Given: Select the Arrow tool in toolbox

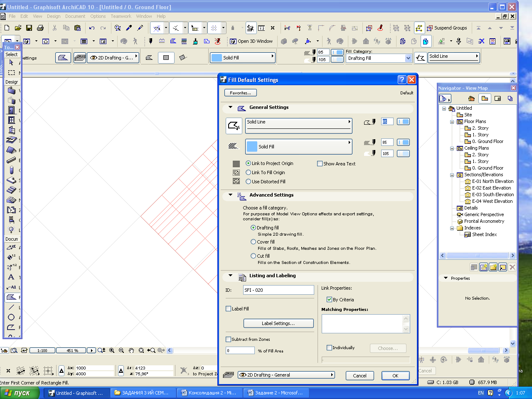Looking at the screenshot, I should [x=11, y=63].
